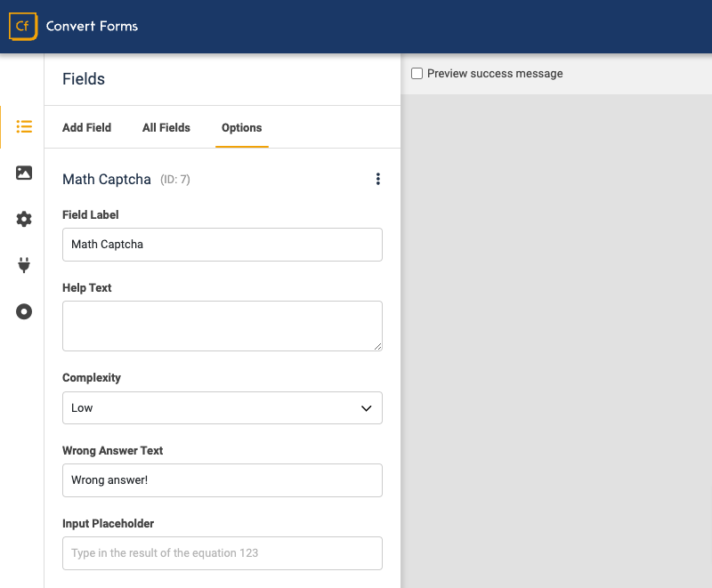
Task: Open the Design image sidebar icon
Action: tap(24, 173)
